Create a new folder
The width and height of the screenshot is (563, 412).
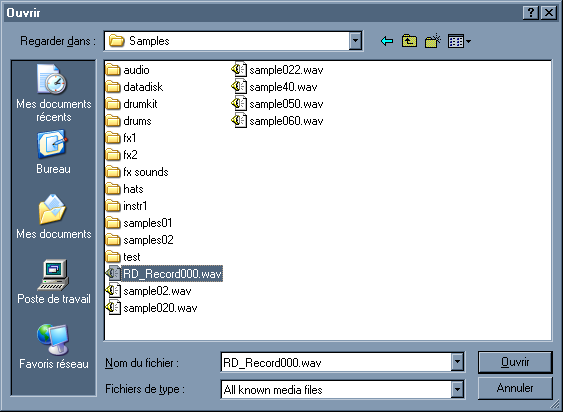tap(433, 41)
